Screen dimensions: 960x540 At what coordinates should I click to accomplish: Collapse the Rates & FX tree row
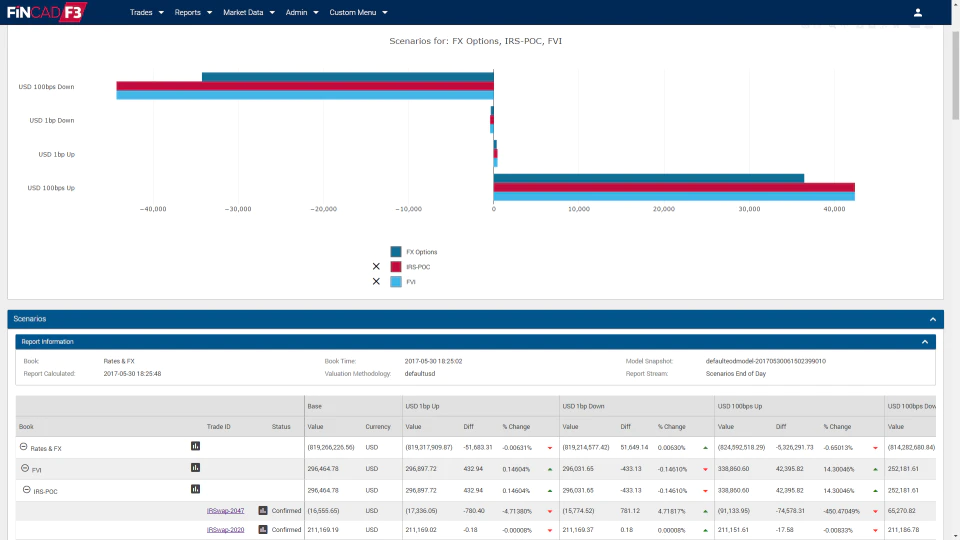click(x=23, y=447)
